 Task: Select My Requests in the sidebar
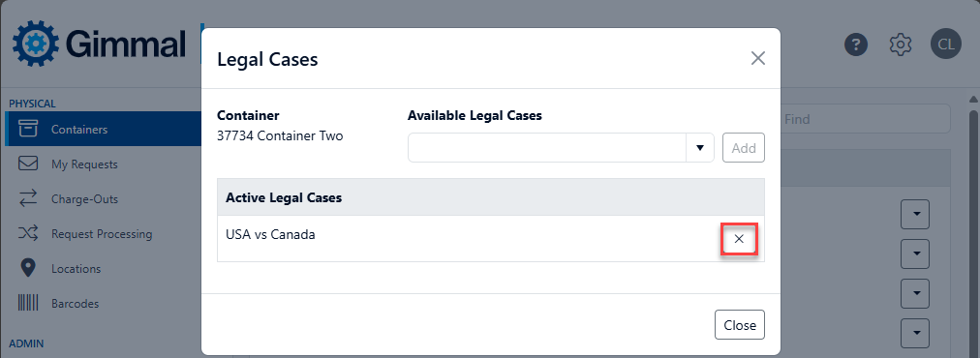tap(84, 164)
